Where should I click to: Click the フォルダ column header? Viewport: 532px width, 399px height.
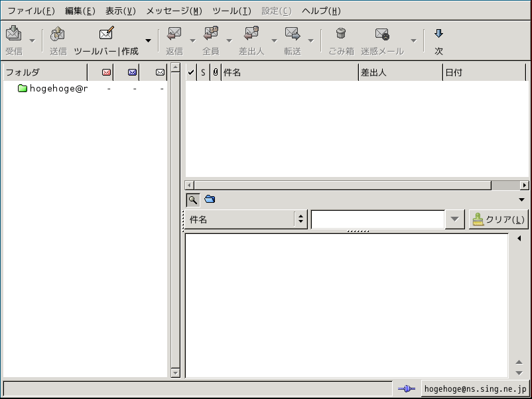coord(45,72)
